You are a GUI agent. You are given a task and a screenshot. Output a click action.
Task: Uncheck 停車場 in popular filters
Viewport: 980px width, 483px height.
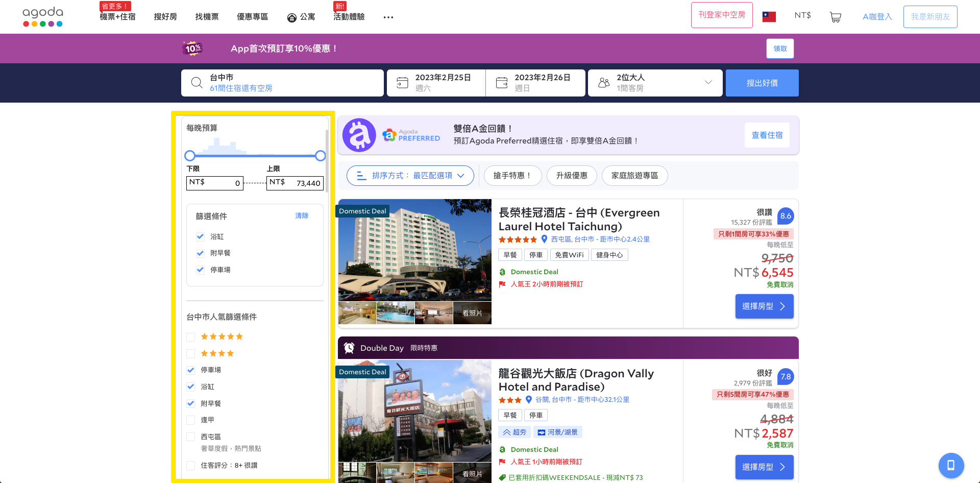(191, 370)
